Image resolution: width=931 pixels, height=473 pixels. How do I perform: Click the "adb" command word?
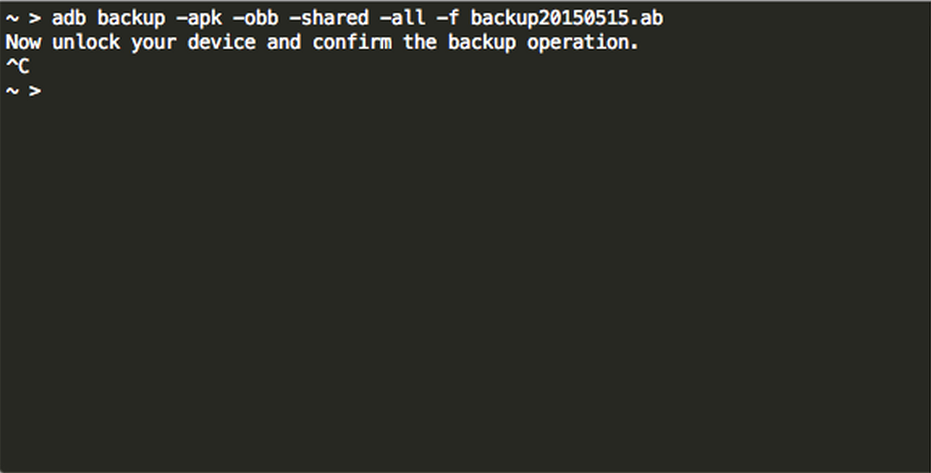click(x=69, y=18)
